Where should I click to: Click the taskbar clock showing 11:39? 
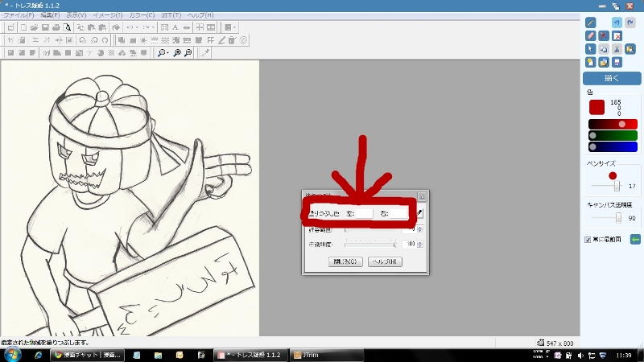624,356
